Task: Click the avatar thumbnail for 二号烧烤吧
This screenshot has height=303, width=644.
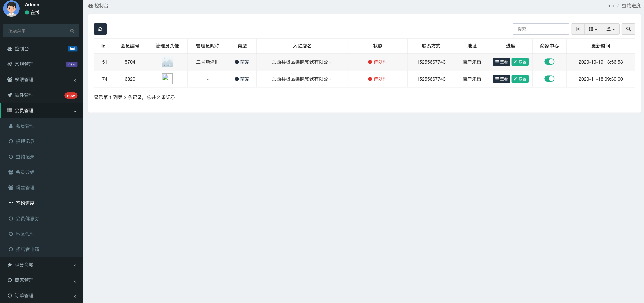Action: click(x=167, y=62)
